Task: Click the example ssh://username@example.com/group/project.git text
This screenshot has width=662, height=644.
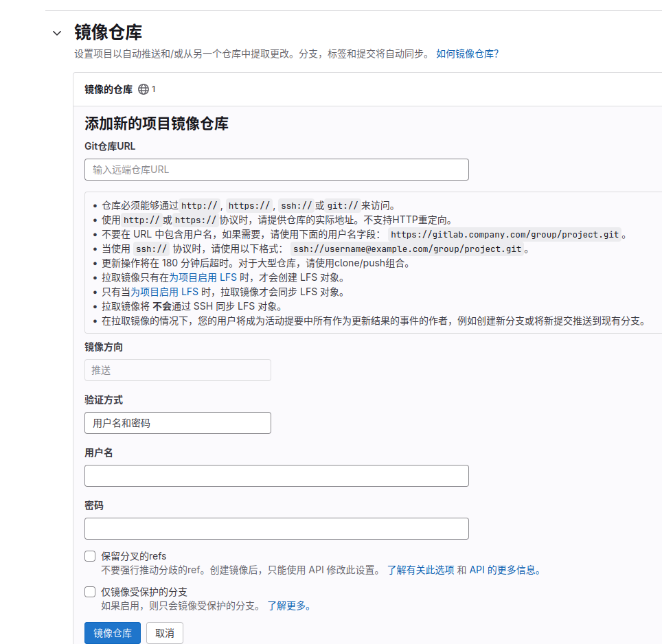Action: (x=407, y=249)
